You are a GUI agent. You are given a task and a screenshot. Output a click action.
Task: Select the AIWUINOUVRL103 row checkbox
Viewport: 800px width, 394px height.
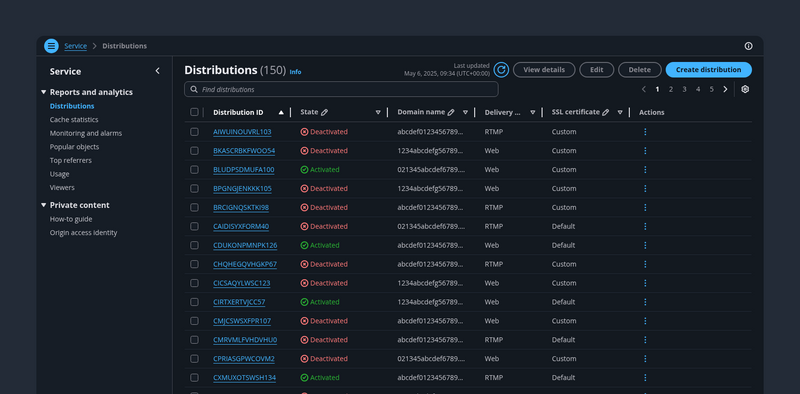[x=194, y=132]
